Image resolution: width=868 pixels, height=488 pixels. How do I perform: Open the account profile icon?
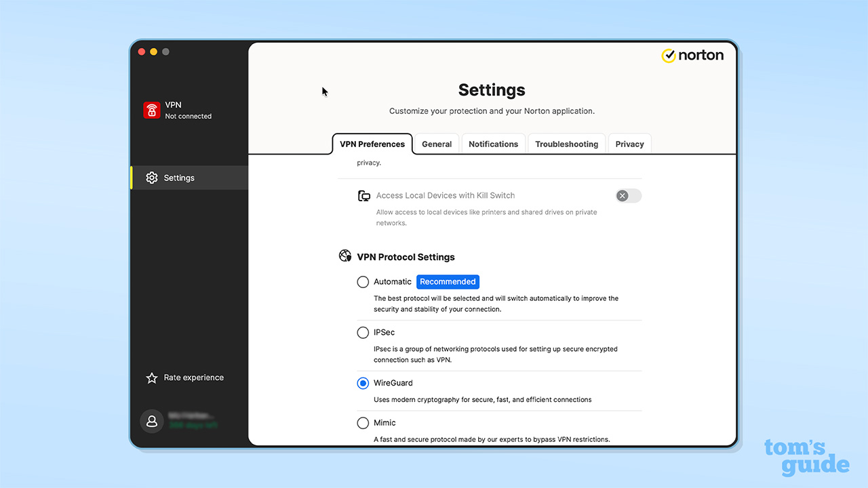(151, 421)
